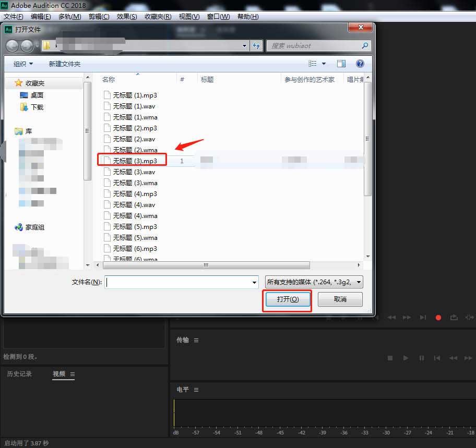Click the 取消 button
Viewport: 476px width, 448px height.
(340, 299)
